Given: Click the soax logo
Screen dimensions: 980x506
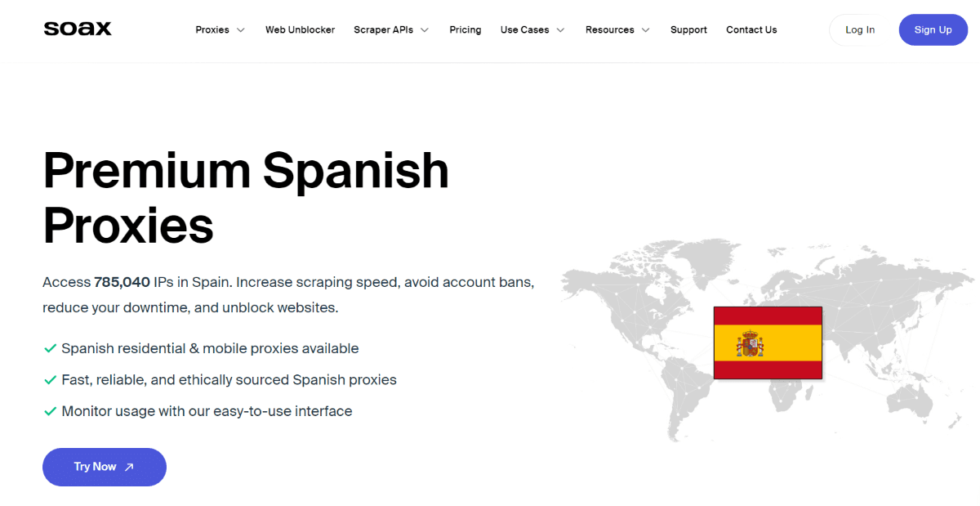Looking at the screenshot, I should tap(78, 29).
